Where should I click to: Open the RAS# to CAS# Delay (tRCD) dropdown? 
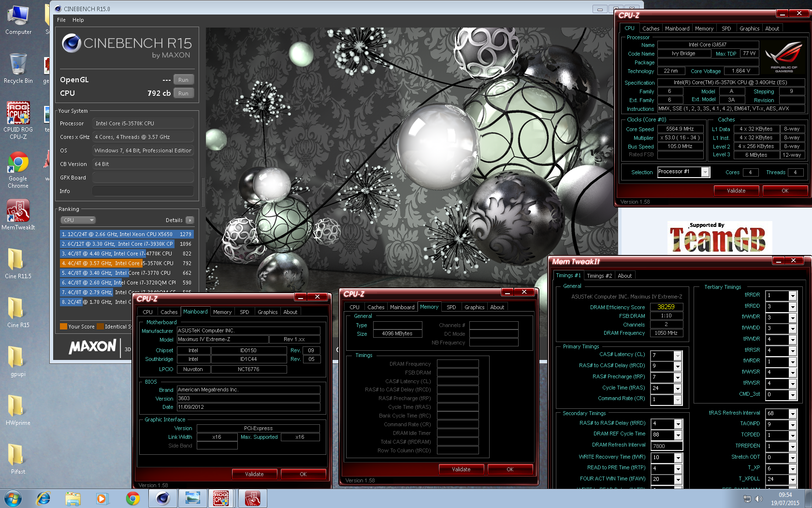pos(678,366)
